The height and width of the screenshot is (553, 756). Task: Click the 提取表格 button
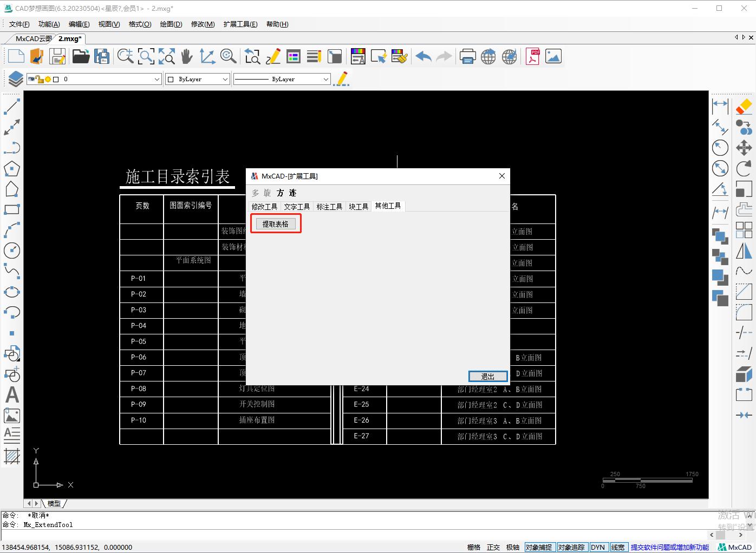276,224
